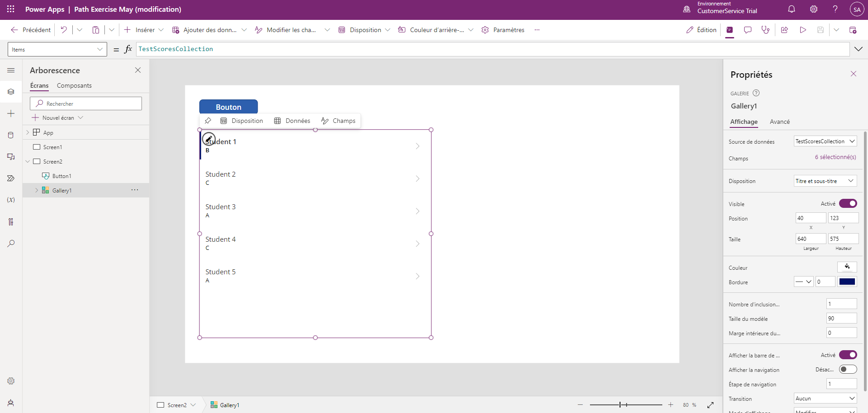The height and width of the screenshot is (413, 868).
Task: Expand the Gallery1 tree node
Action: click(x=37, y=190)
